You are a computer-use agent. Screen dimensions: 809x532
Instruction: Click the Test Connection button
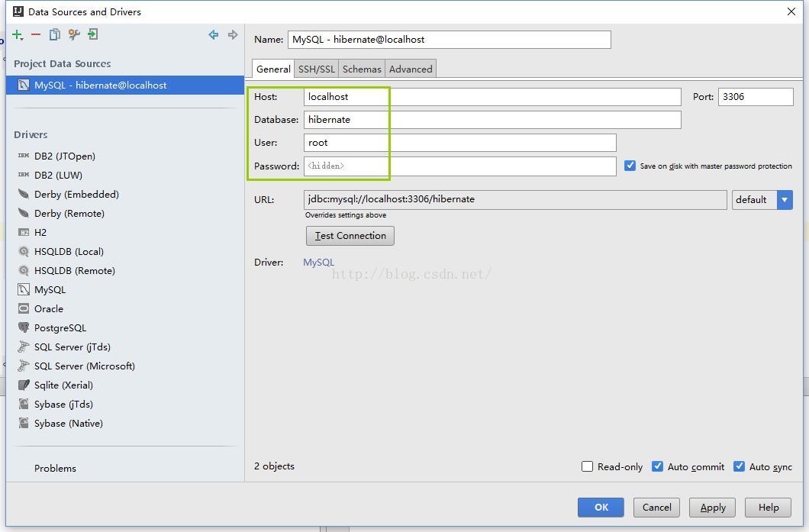pyautogui.click(x=350, y=236)
